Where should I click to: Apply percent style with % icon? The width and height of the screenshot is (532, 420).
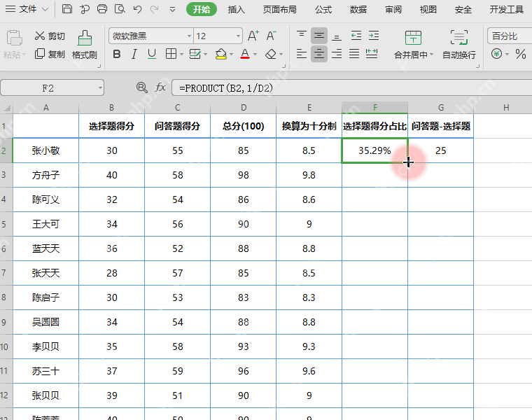(521, 54)
